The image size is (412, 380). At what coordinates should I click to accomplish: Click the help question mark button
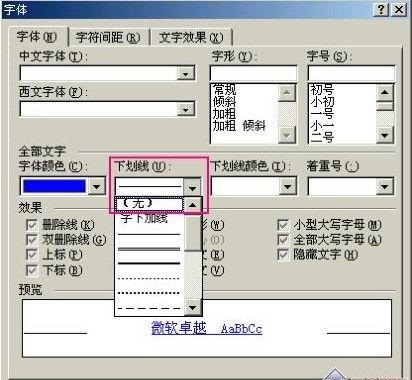381,10
